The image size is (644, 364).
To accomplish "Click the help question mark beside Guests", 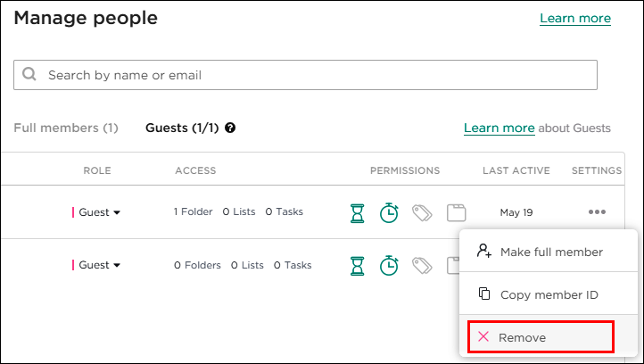I will pyautogui.click(x=230, y=128).
